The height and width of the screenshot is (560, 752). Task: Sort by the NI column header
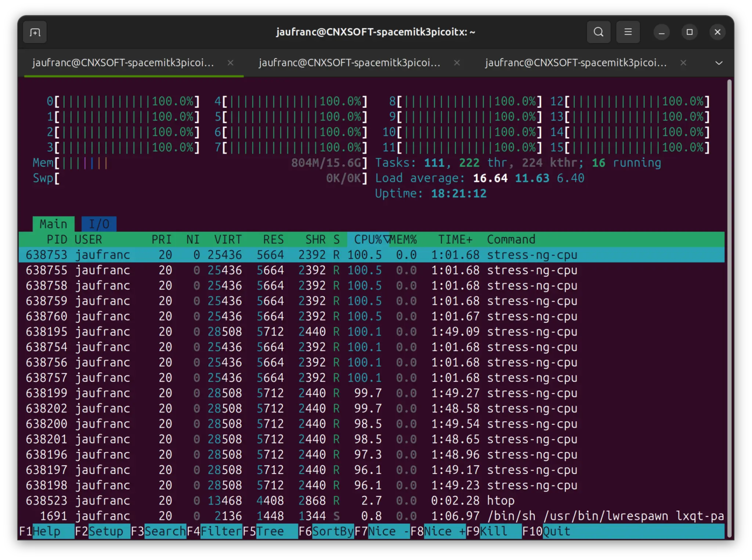tap(193, 240)
